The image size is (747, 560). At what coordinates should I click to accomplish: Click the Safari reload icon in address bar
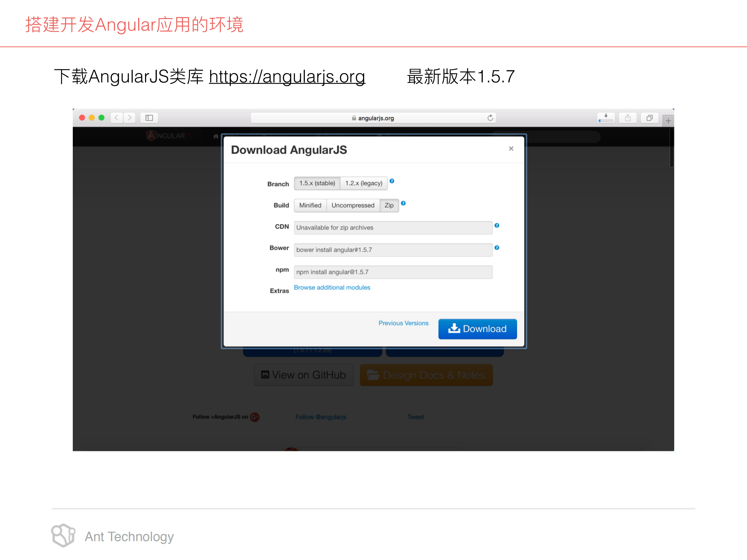point(490,118)
